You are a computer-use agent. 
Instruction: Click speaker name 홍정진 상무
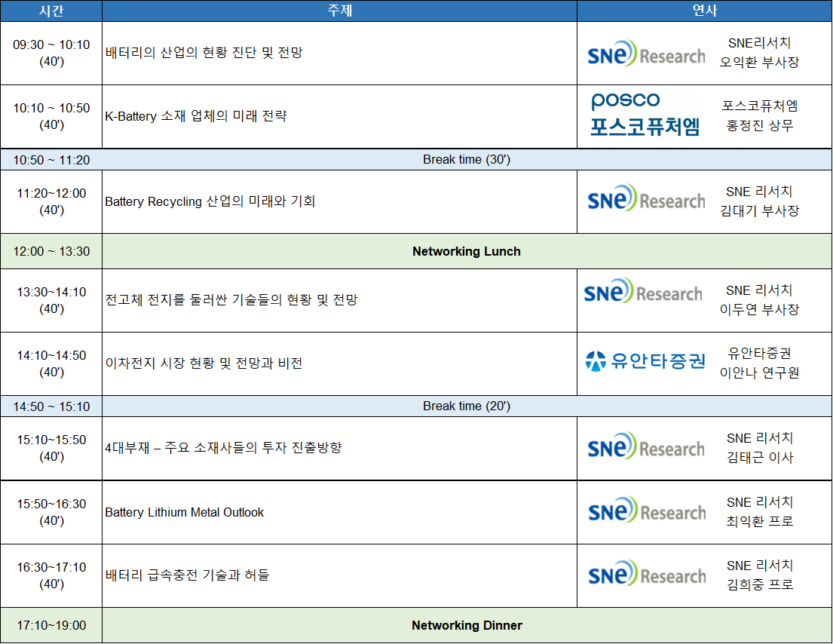pyautogui.click(x=760, y=125)
